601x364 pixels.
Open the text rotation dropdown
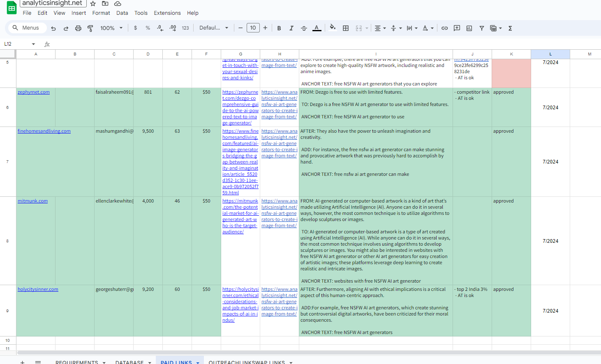(428, 28)
